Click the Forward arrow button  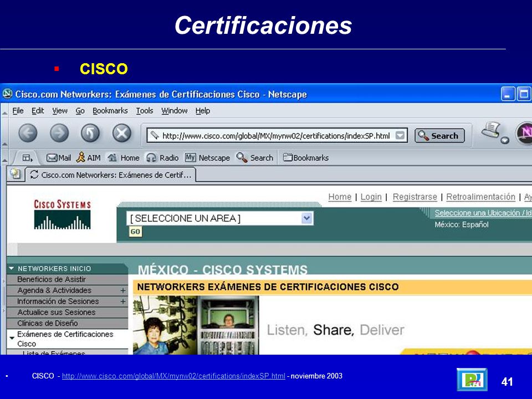coord(59,132)
